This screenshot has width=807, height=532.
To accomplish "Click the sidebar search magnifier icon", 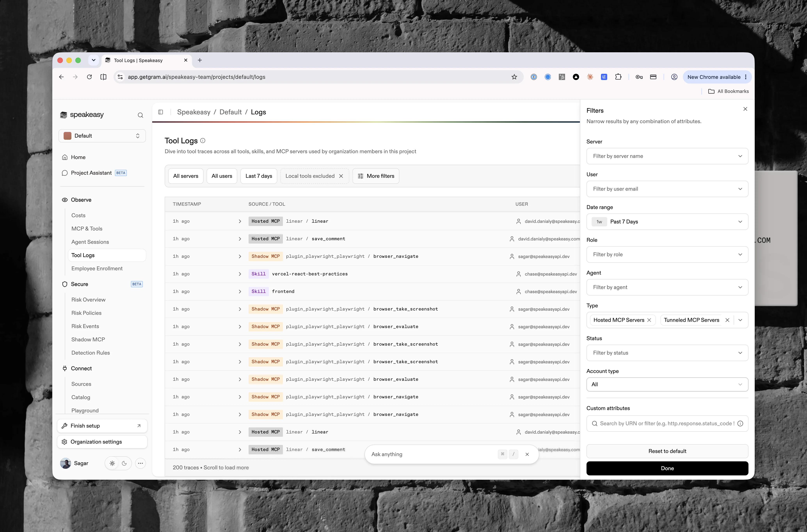I will pos(140,115).
